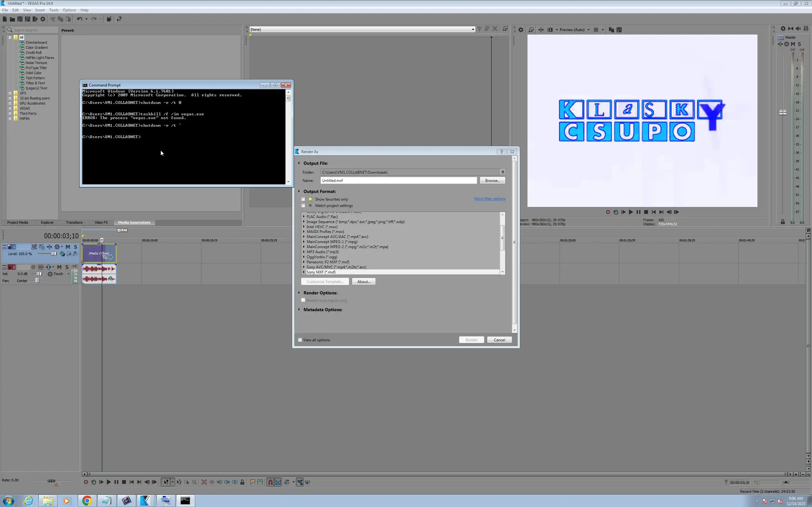Open More filter options link

489,199
